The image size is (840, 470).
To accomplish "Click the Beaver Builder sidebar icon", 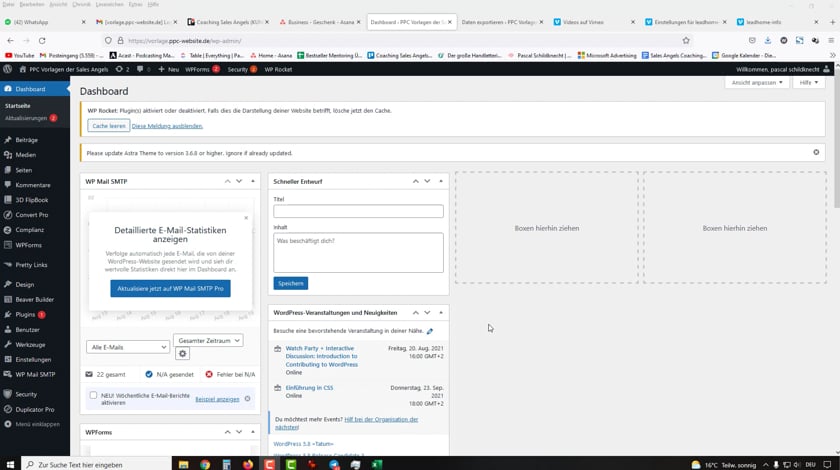I will 8,300.
